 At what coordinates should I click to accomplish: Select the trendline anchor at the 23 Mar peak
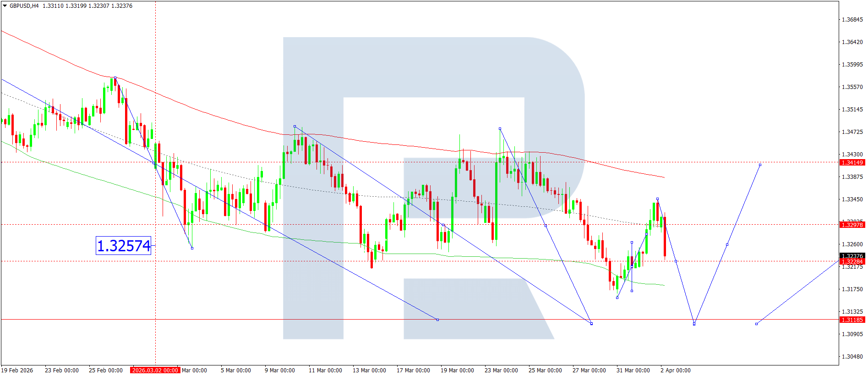coord(500,129)
